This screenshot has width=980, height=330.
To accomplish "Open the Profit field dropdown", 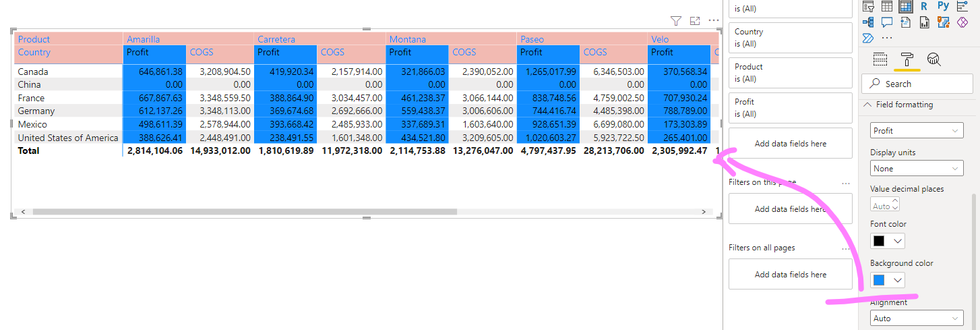I will (x=917, y=130).
